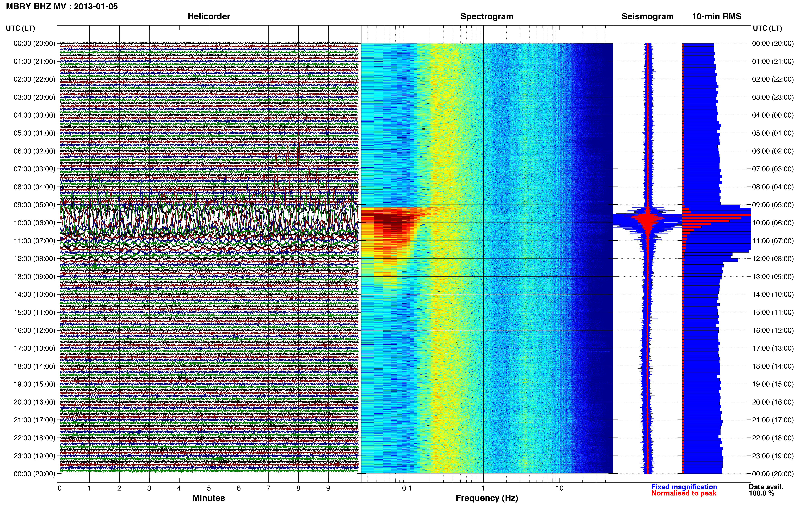Click the 0.1 Hz frequency tick label
The image size is (812, 508).
point(407,488)
